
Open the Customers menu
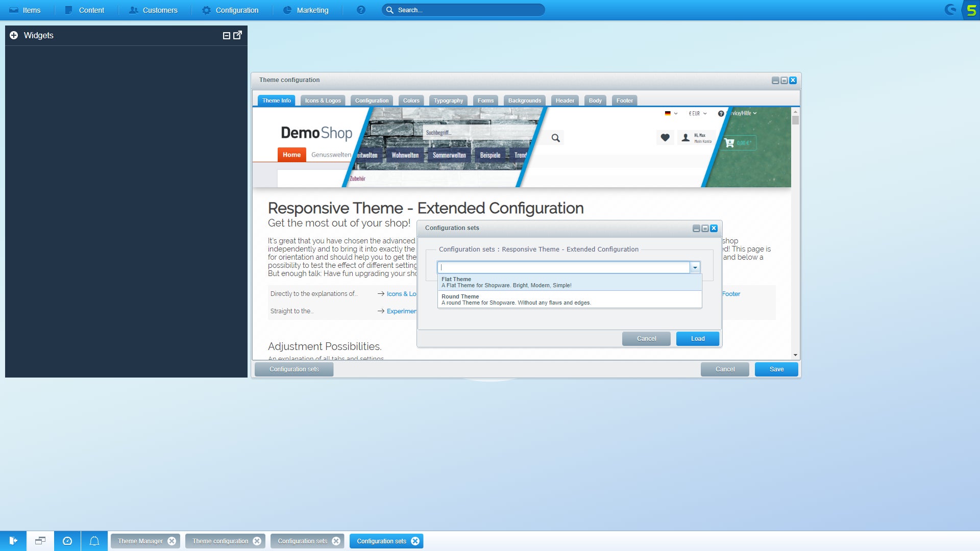[153, 10]
